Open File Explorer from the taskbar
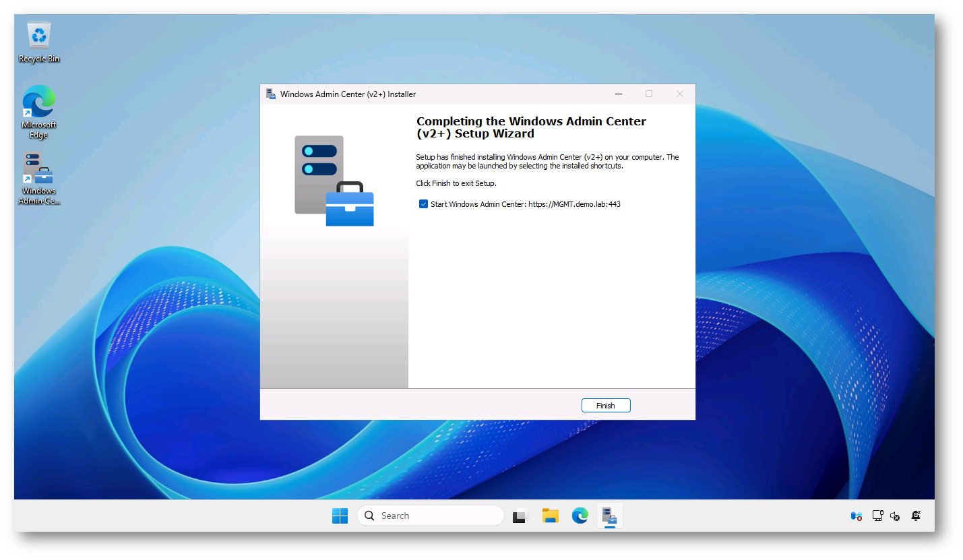 550,516
